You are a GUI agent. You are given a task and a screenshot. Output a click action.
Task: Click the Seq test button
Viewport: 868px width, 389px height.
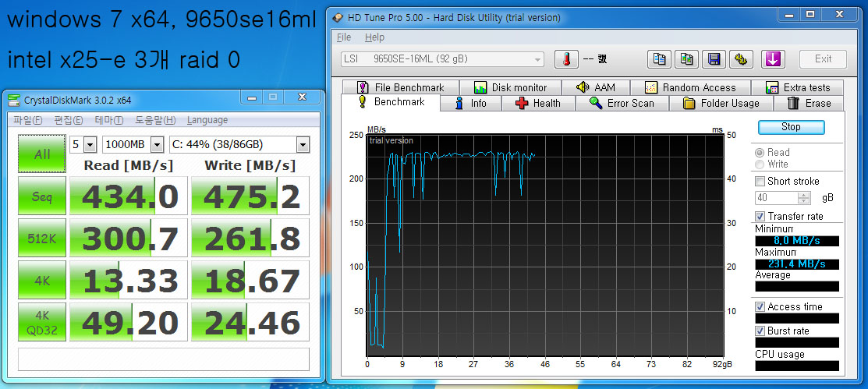42,196
